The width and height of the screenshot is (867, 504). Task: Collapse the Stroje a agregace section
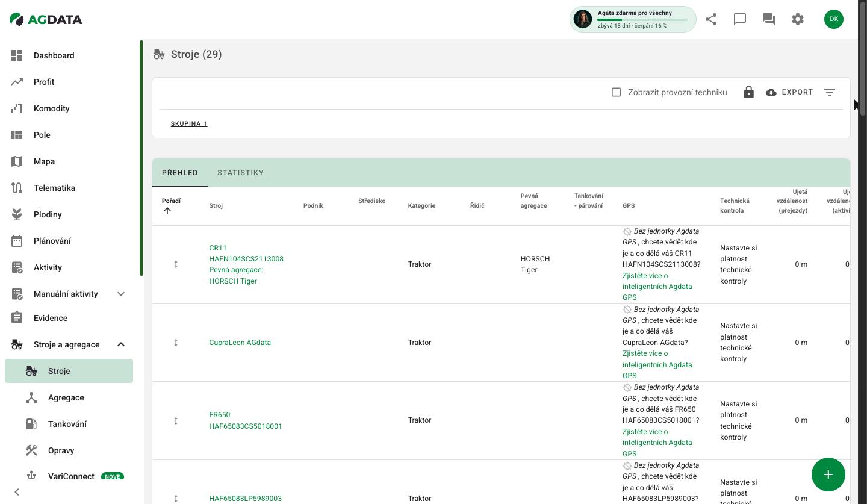[121, 344]
